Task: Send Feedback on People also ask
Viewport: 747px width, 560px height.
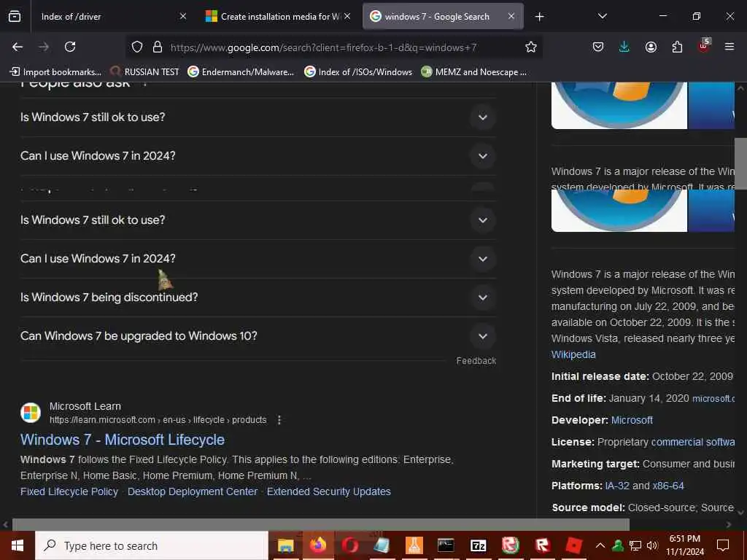Action: (476, 361)
